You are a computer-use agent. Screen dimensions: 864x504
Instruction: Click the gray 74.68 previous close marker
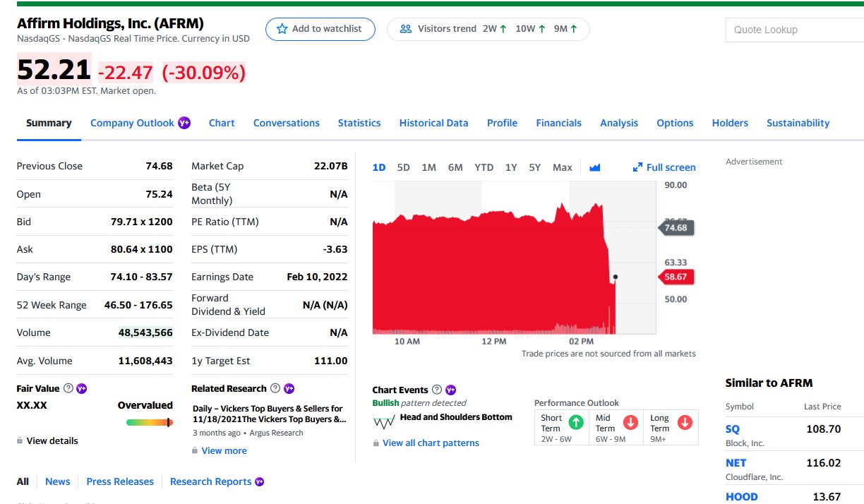point(676,227)
